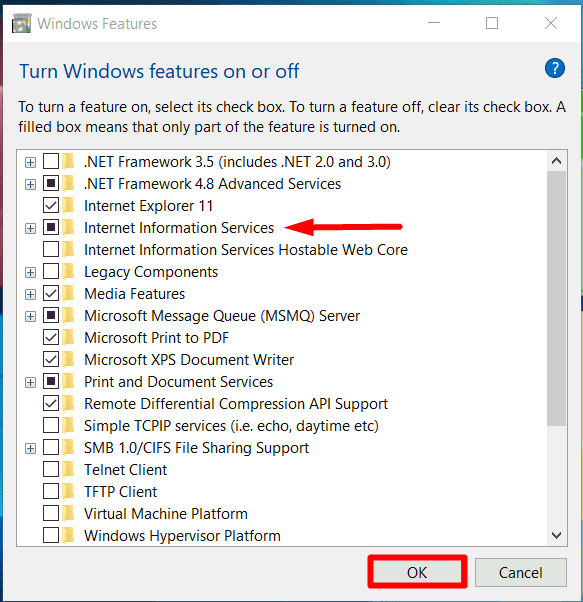Click folder icon beside Virtual Machine Platform
Screen dimensions: 583x602
coord(69,513)
